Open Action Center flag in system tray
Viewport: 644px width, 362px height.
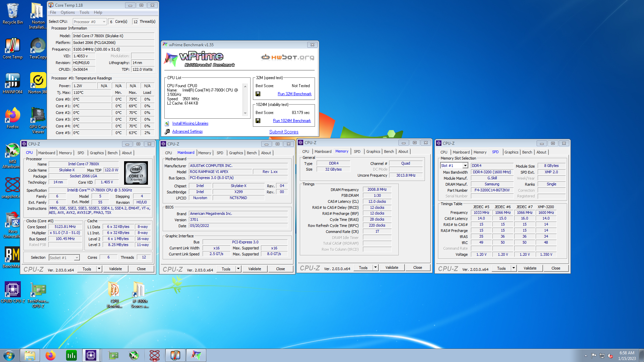[x=594, y=356]
